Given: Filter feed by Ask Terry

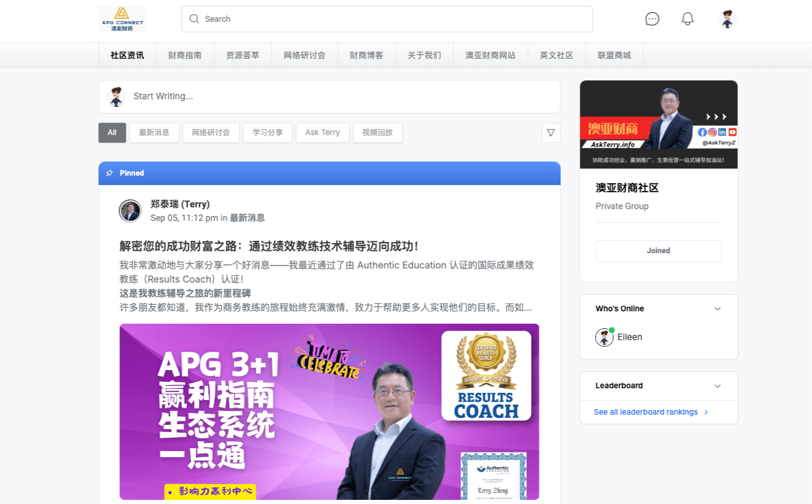Looking at the screenshot, I should [323, 133].
